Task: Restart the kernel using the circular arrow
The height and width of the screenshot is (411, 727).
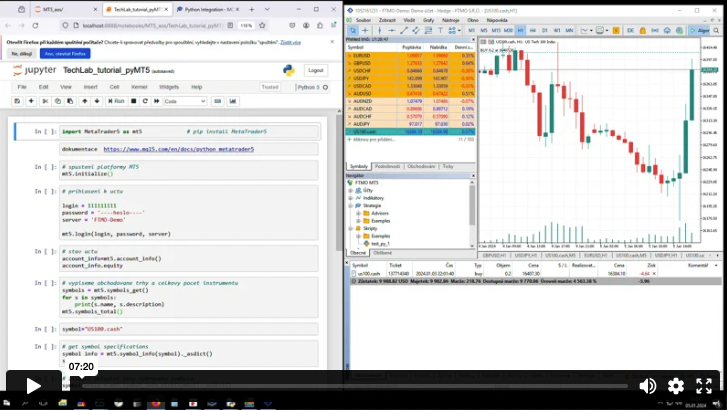Action: pos(145,101)
